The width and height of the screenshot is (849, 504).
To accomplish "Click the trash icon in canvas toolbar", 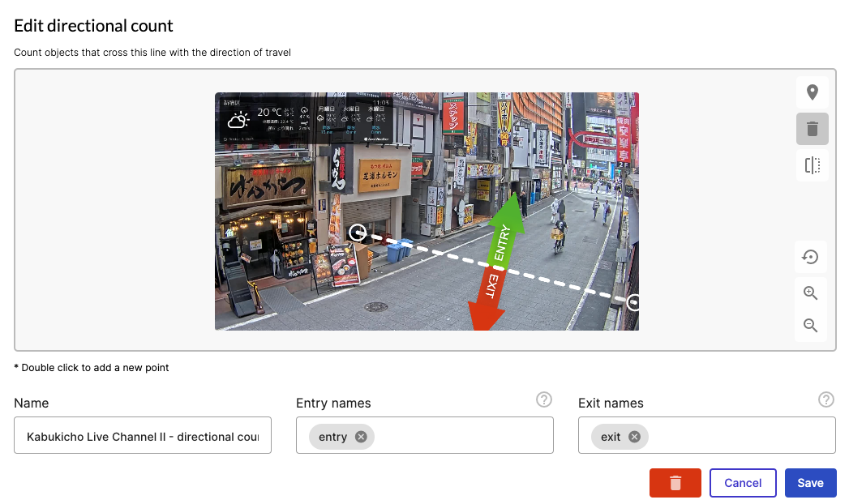I will [x=812, y=129].
